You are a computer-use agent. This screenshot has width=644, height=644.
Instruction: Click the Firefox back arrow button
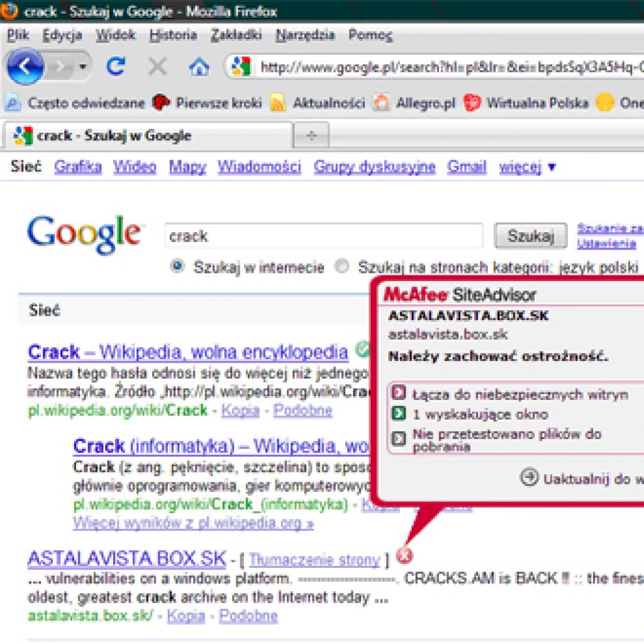click(x=25, y=66)
